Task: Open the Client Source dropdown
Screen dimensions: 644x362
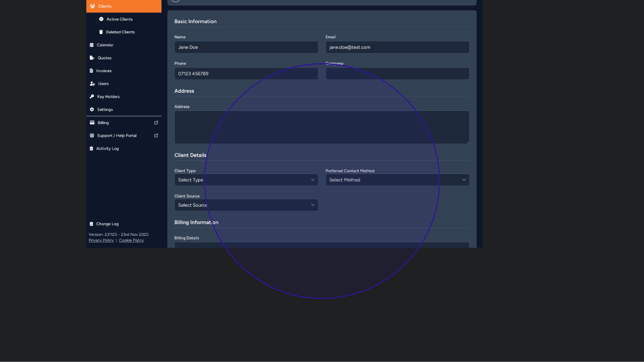Action: point(246,205)
